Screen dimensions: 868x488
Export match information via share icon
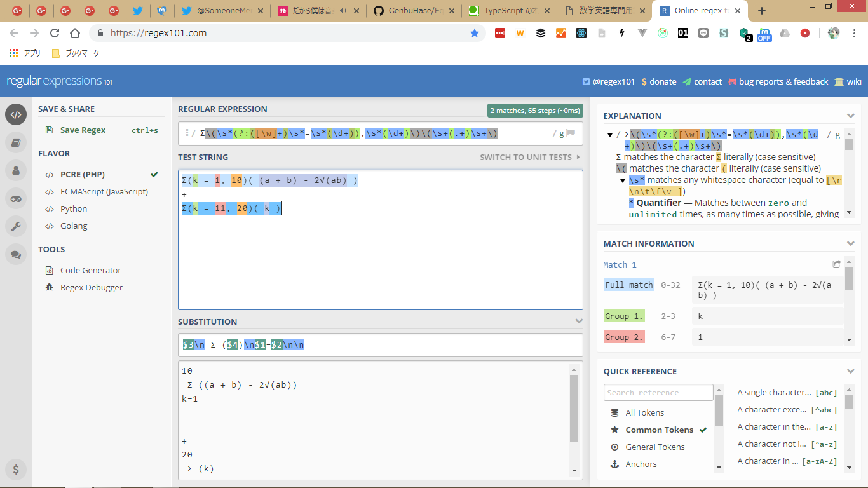coord(836,264)
